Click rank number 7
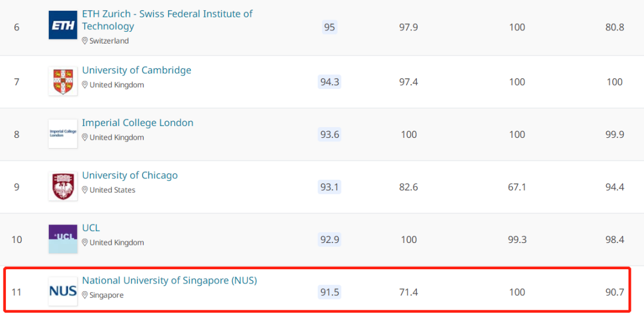The image size is (644, 317). click(17, 82)
